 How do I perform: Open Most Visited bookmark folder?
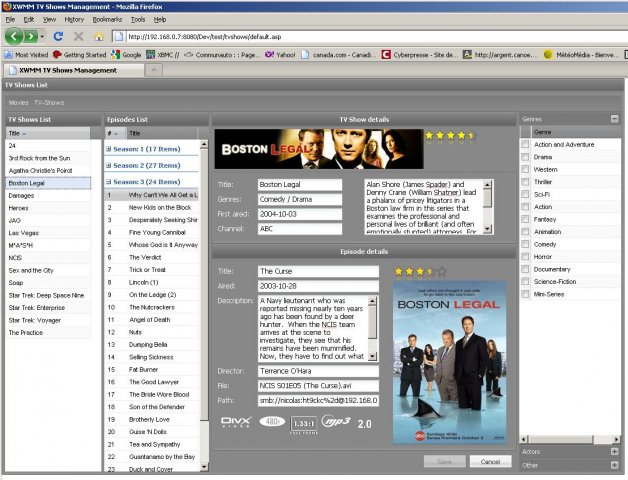[x=26, y=55]
